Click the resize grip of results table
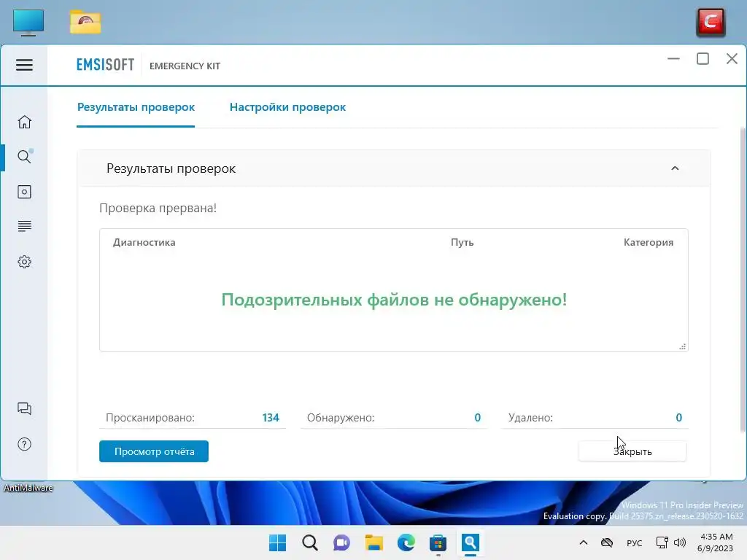 click(x=683, y=346)
